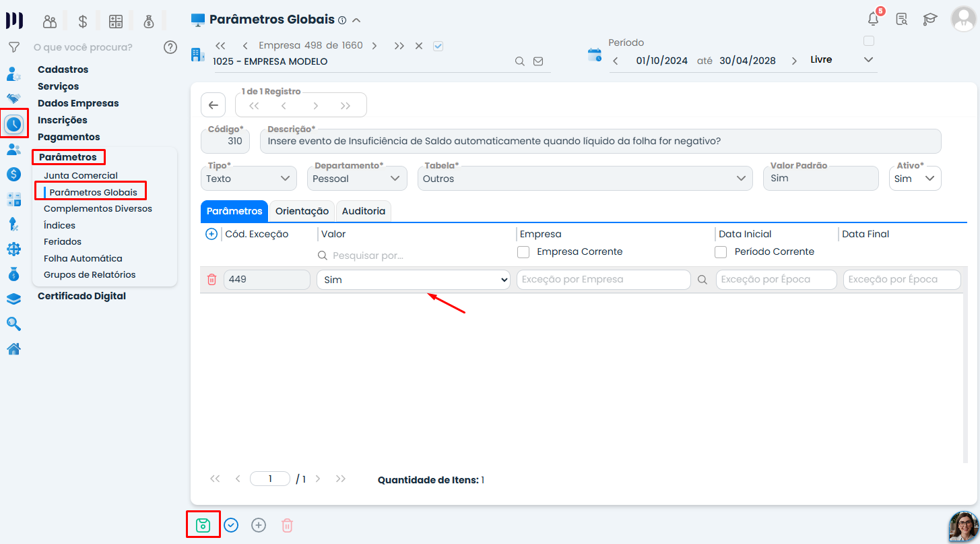Select the Parâmetros tab
980x544 pixels.
234,211
